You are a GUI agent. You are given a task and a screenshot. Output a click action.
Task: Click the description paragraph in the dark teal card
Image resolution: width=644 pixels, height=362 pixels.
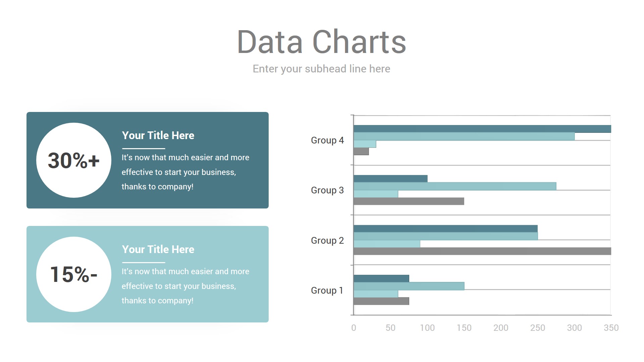click(185, 172)
